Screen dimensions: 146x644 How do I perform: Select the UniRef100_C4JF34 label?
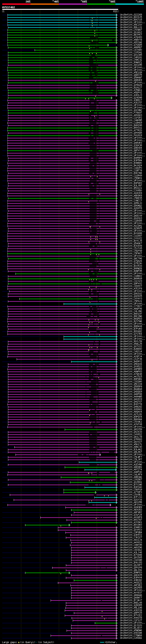pos(131,359)
